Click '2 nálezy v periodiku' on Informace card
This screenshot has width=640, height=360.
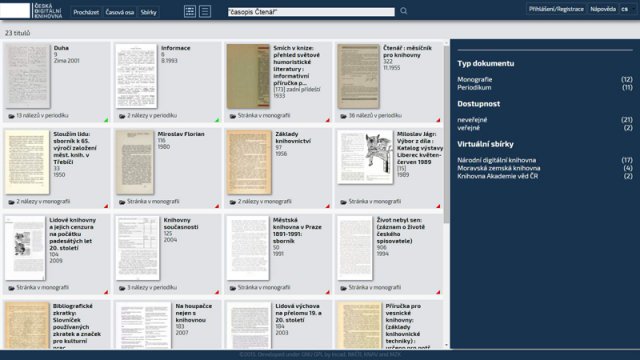pos(152,116)
